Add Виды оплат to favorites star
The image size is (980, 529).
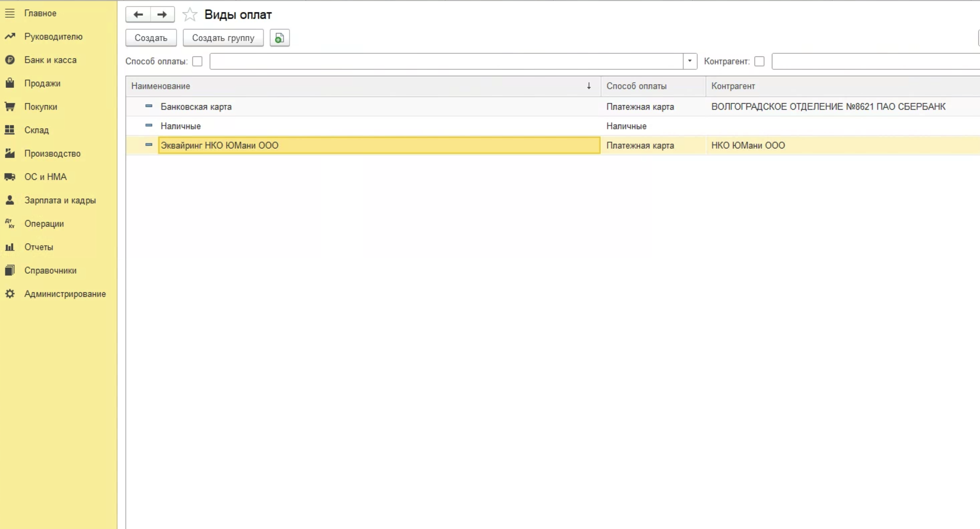pyautogui.click(x=190, y=15)
